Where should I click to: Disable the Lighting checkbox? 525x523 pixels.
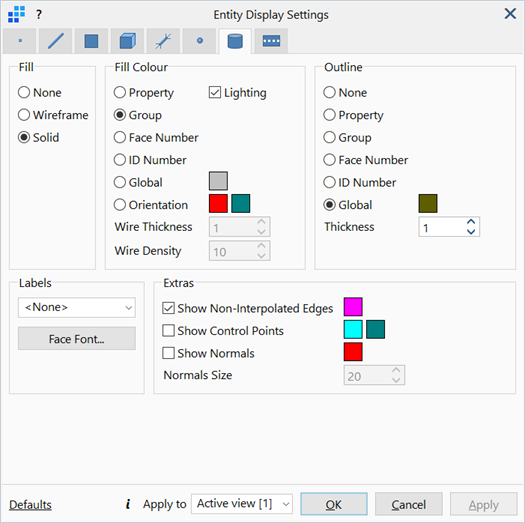click(x=215, y=92)
